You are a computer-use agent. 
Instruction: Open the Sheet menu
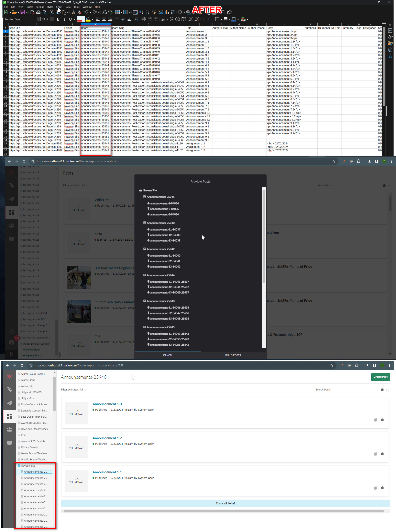click(59, 7)
